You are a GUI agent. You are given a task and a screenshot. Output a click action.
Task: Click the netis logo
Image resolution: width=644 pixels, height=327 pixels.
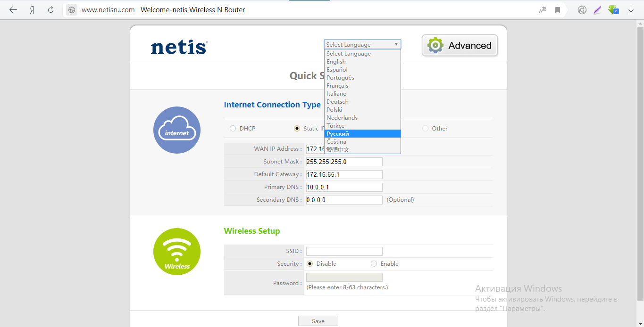[179, 47]
